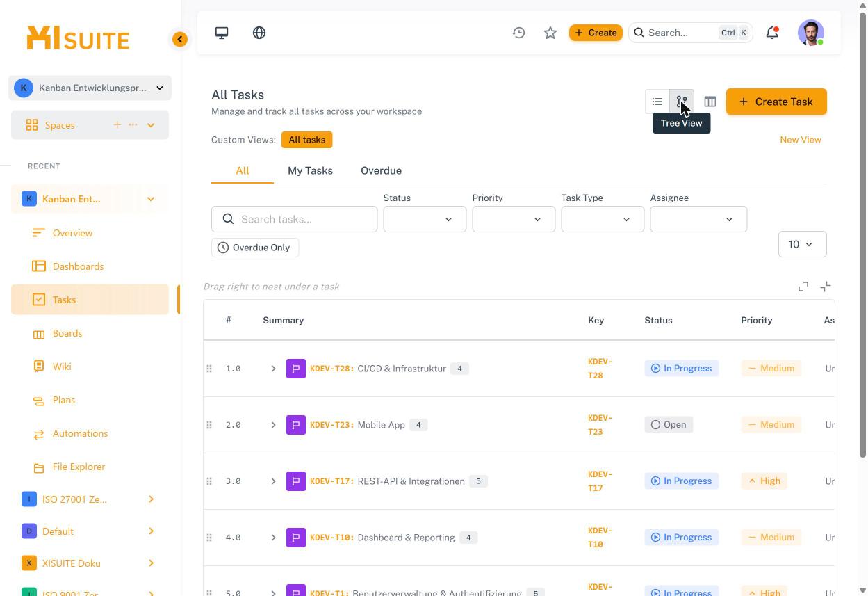This screenshot has height=596, width=868.
Task: Select the All tasks custom view chip
Action: tap(307, 140)
